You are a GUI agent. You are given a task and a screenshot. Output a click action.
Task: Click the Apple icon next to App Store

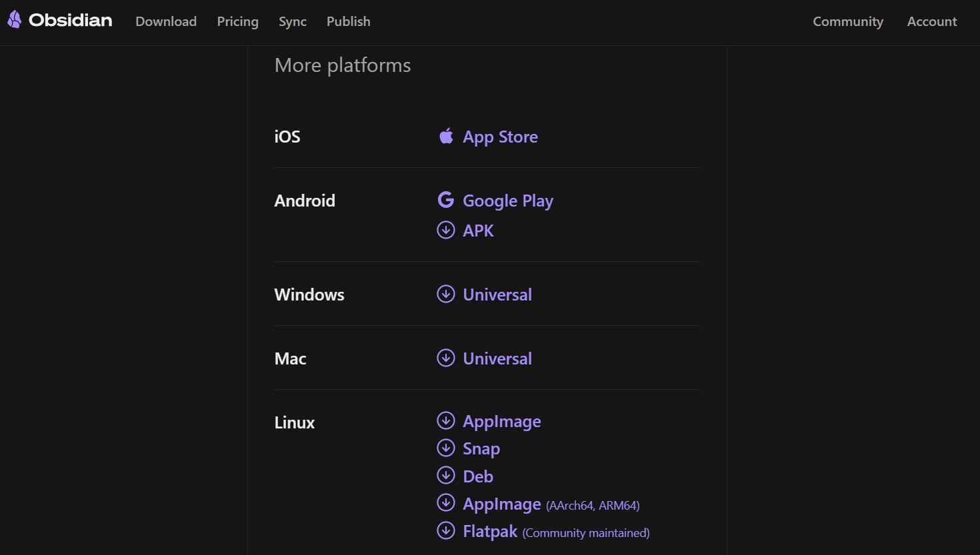tap(446, 135)
